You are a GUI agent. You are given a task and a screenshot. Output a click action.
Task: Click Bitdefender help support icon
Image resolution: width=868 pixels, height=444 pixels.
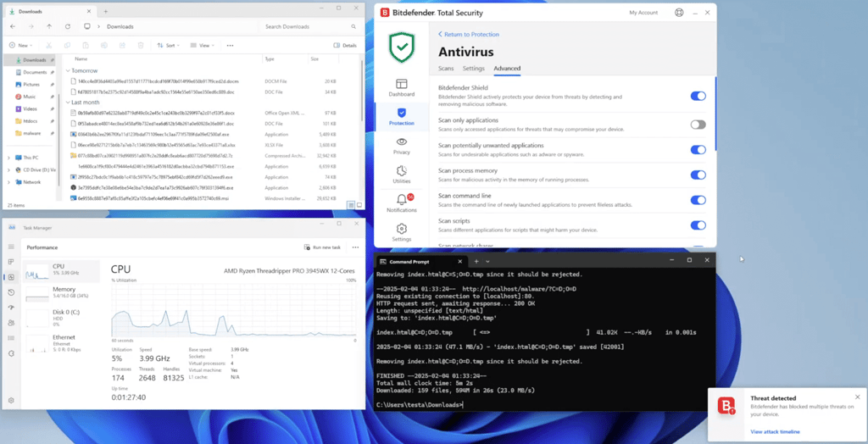click(x=679, y=13)
